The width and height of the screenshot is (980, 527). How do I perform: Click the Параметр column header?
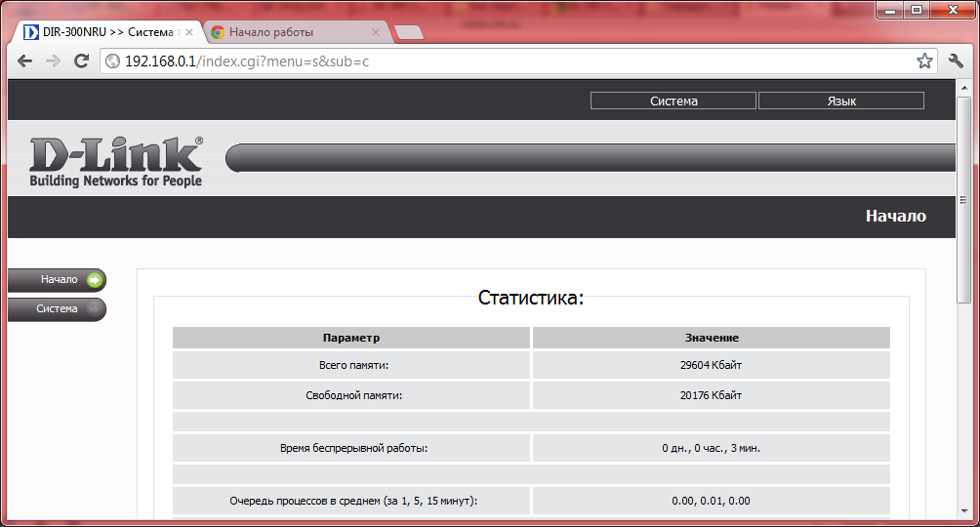coord(351,338)
